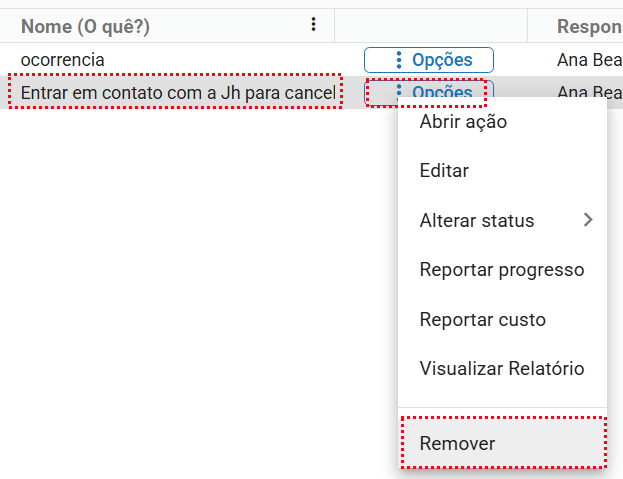Choose Reportar custo from the menu

pyautogui.click(x=482, y=320)
